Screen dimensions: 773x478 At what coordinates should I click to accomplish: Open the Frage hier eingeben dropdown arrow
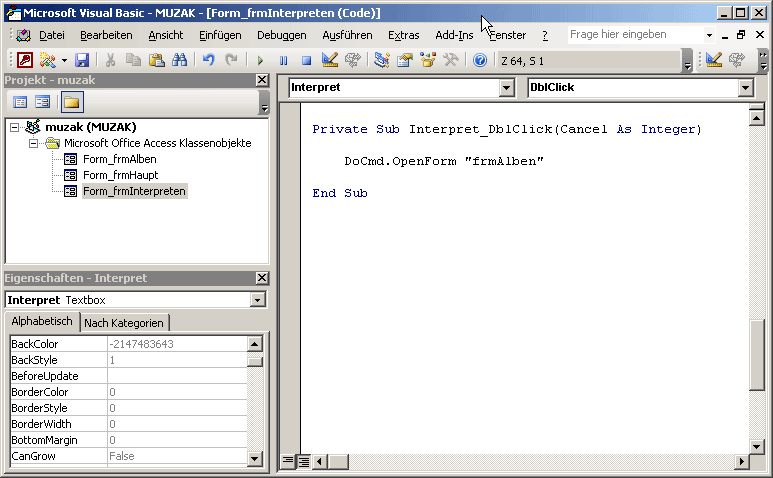[x=709, y=35]
